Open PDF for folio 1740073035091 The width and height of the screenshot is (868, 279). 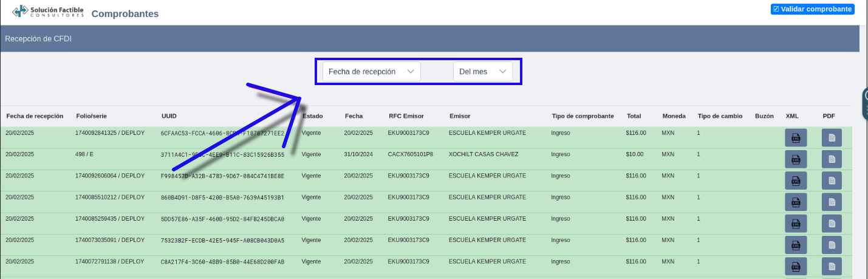(832, 245)
